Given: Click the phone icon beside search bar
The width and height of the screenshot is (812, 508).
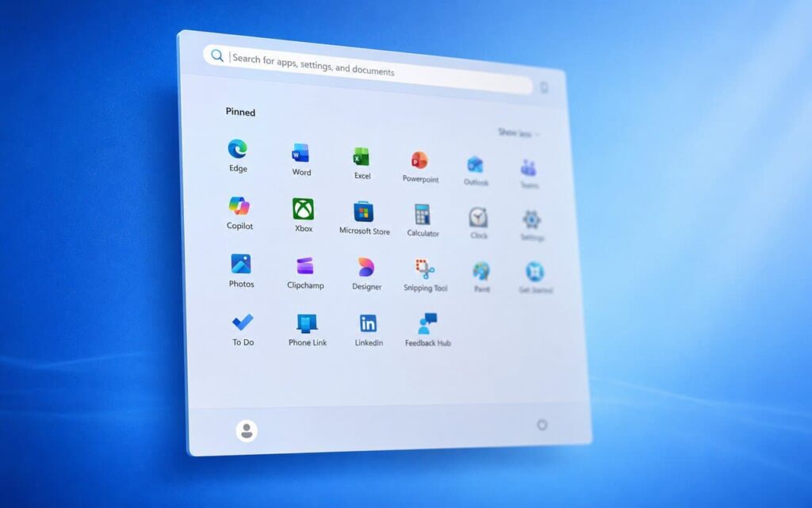Looking at the screenshot, I should 544,87.
